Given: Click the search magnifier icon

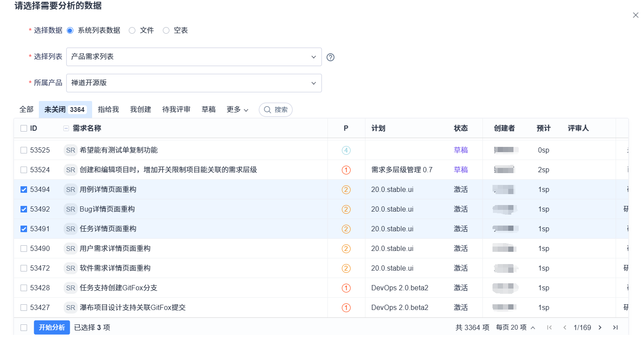Looking at the screenshot, I should (267, 110).
